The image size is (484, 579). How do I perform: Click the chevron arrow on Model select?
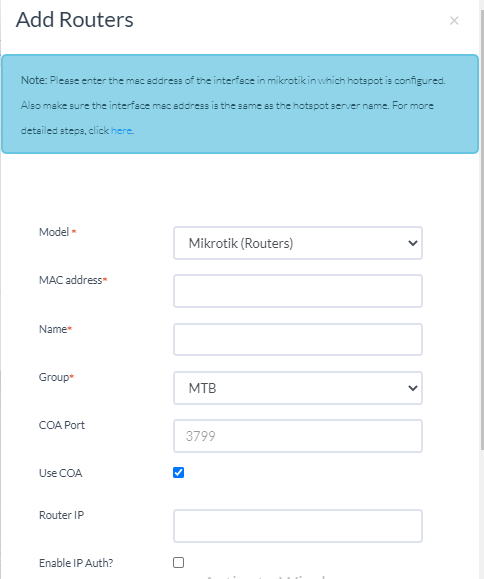click(413, 243)
